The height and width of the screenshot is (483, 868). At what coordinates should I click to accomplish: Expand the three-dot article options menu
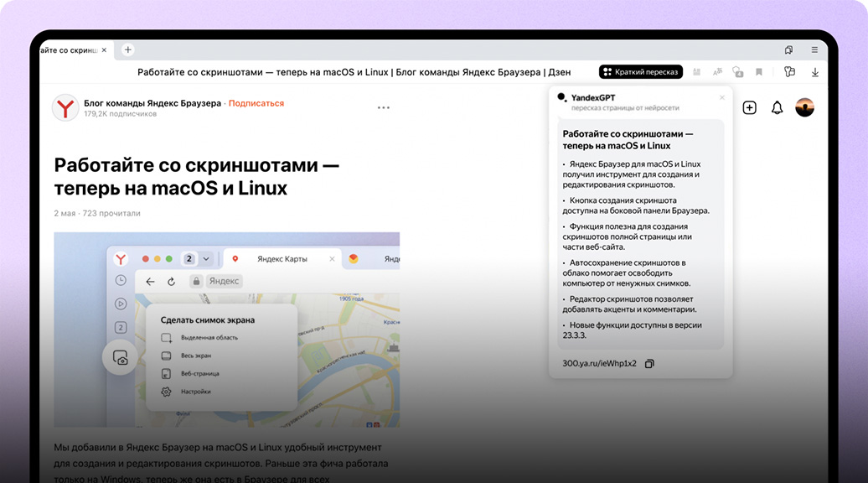click(x=384, y=107)
